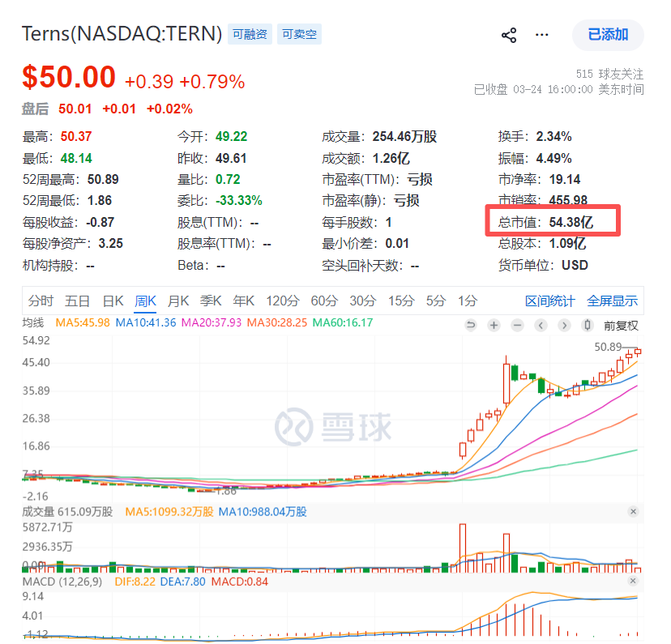The width and height of the screenshot is (671, 644).
Task: Open the 前复权 adjustment dropdown
Action: coord(621,326)
